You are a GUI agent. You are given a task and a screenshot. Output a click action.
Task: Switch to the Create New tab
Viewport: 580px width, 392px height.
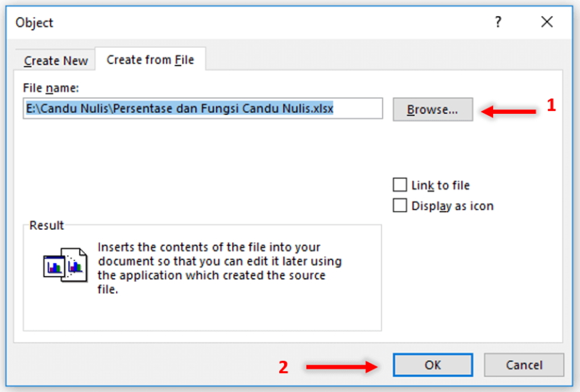pyautogui.click(x=56, y=60)
